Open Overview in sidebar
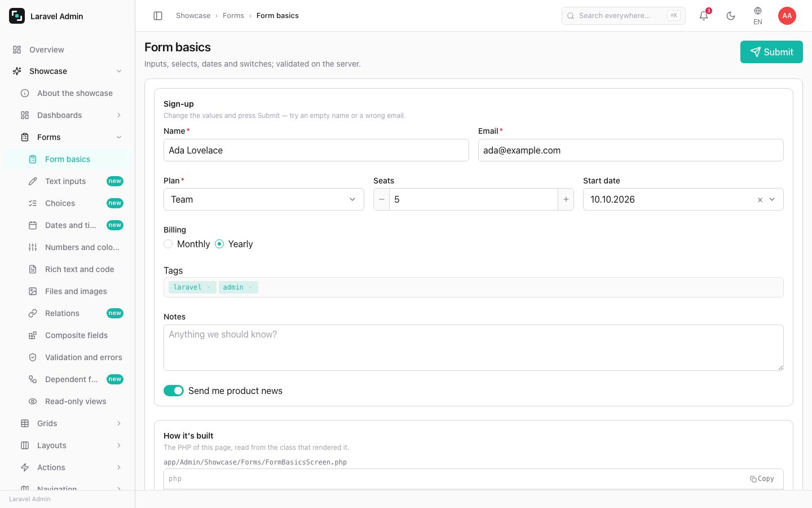The image size is (812, 508). (68, 50)
